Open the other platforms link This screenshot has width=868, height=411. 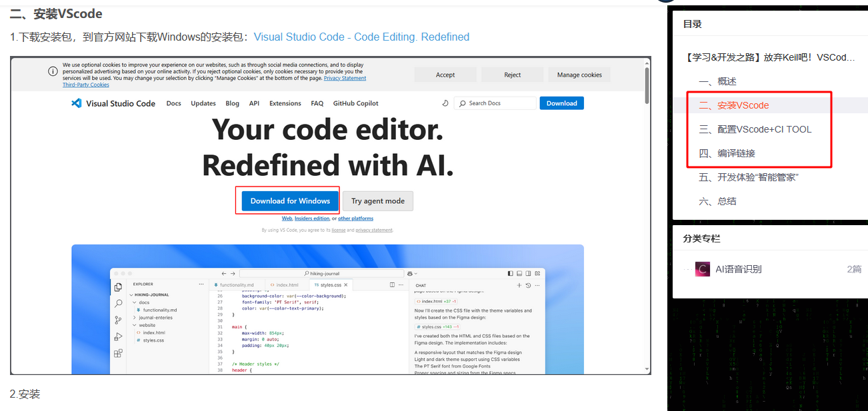coord(355,218)
